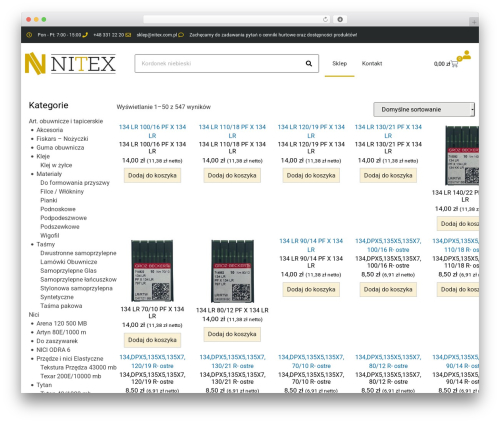The height and width of the screenshot is (423, 500).
Task: Open 134 LR 130/21 PF X 134 LR link
Action: click(388, 131)
